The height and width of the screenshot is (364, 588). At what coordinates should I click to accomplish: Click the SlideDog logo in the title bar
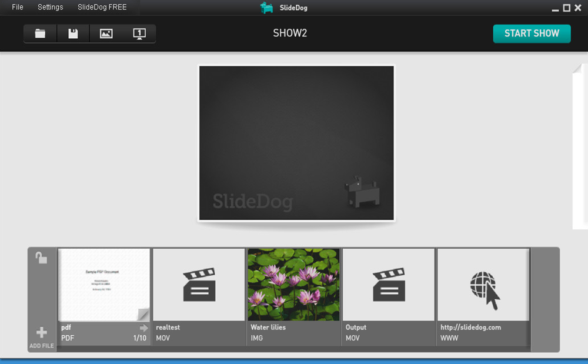pyautogui.click(x=266, y=8)
